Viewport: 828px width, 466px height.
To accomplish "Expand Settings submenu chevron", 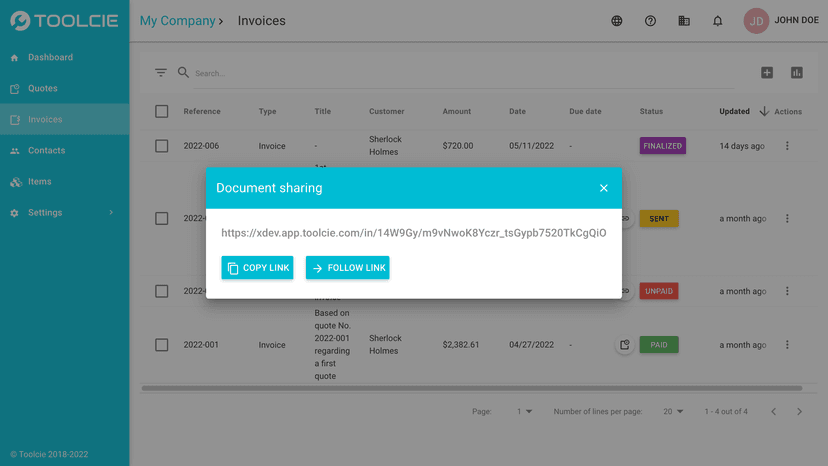I will [111, 212].
